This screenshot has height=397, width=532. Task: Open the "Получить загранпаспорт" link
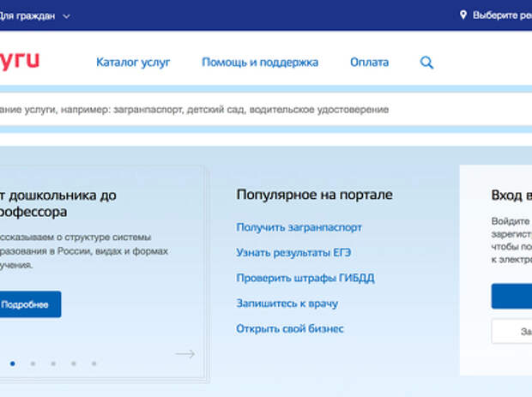tap(299, 227)
